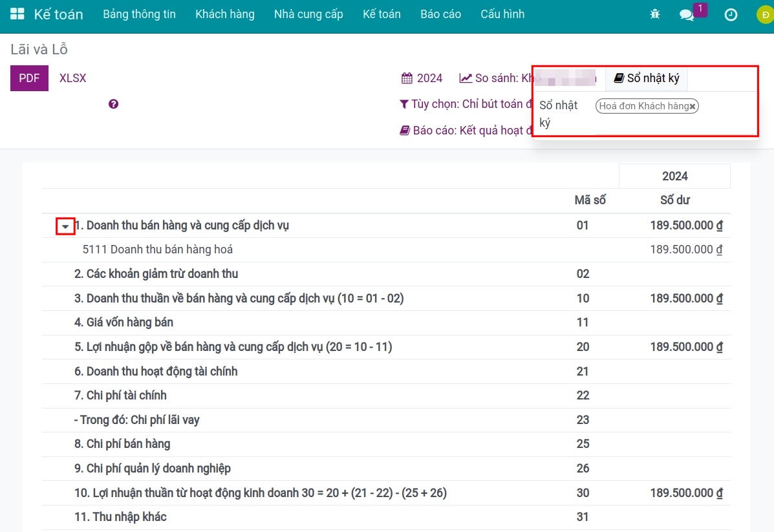
Task: Remove the Hoá đơn Khách hàng tag
Action: (x=693, y=107)
